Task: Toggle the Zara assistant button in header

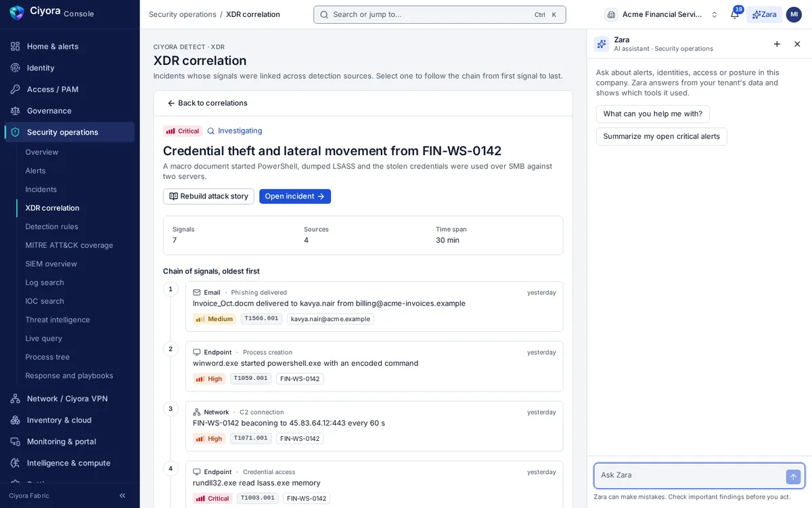Action: click(x=764, y=14)
